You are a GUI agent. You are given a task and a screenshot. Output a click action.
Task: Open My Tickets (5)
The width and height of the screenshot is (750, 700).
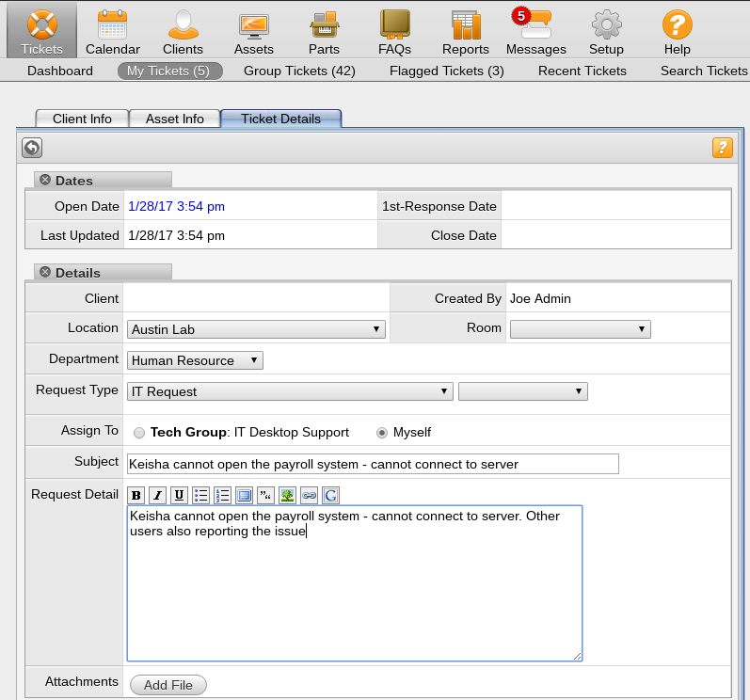(169, 71)
